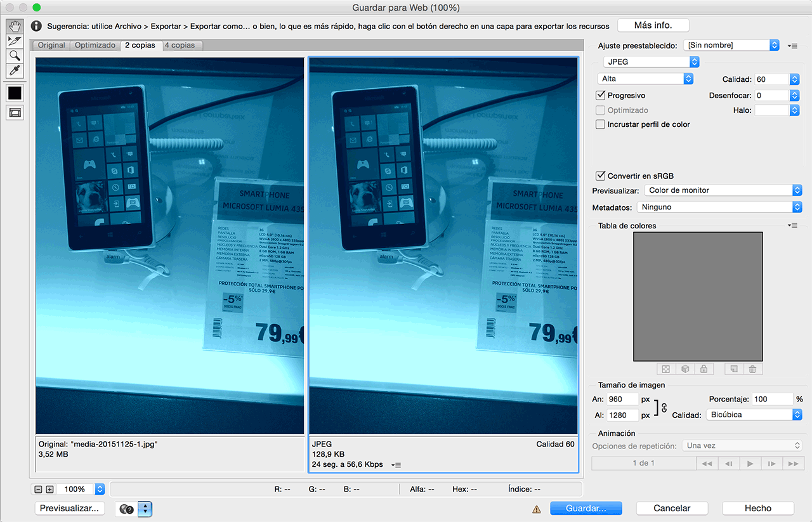Image resolution: width=812 pixels, height=522 pixels.
Task: Click the next frame button
Action: pyautogui.click(x=771, y=464)
